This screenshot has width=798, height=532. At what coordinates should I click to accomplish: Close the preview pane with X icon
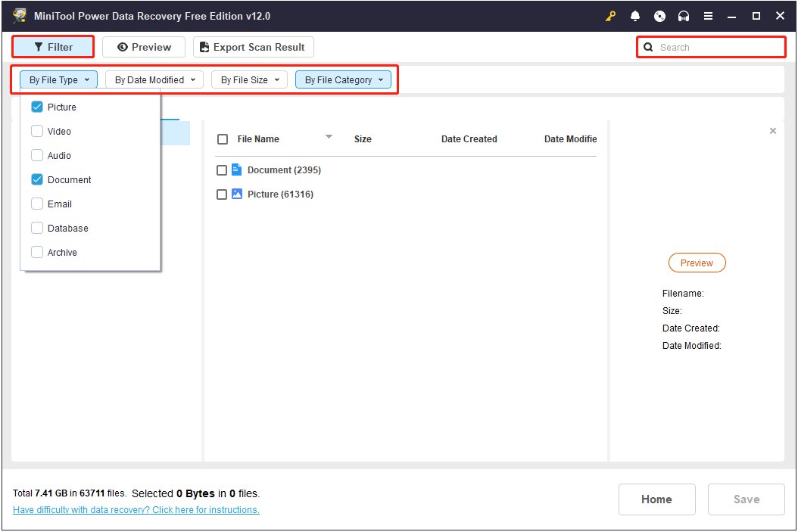coord(772,131)
